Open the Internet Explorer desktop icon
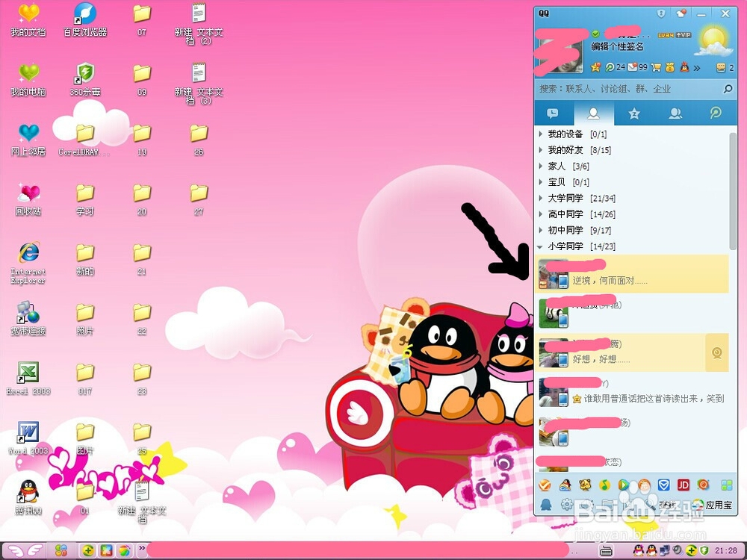 [28, 264]
